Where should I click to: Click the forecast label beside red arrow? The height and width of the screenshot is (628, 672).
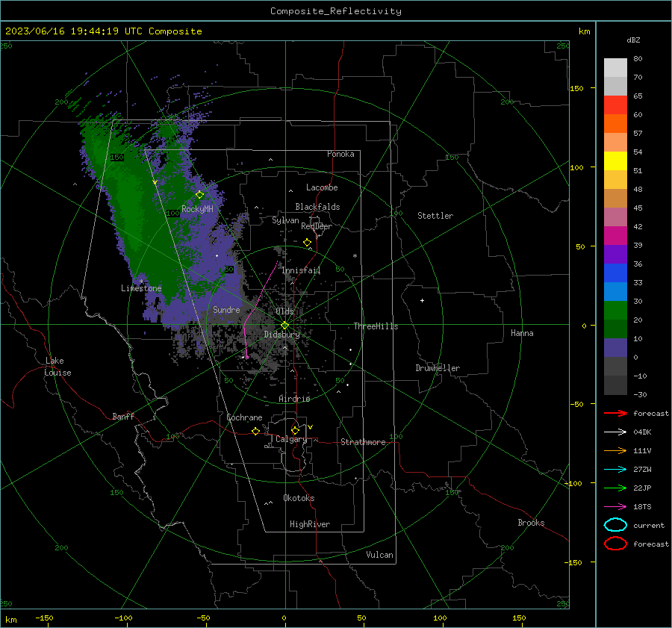(x=651, y=413)
